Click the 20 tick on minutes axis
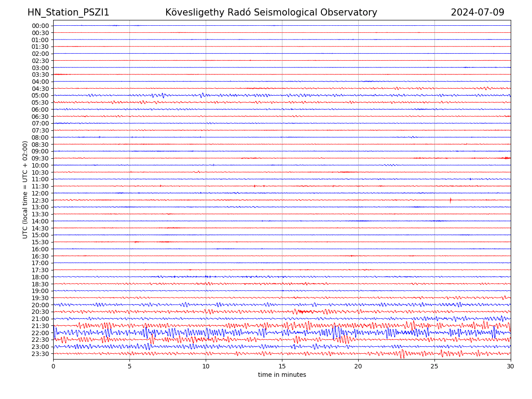This screenshot has height=399, width=532. (x=358, y=367)
